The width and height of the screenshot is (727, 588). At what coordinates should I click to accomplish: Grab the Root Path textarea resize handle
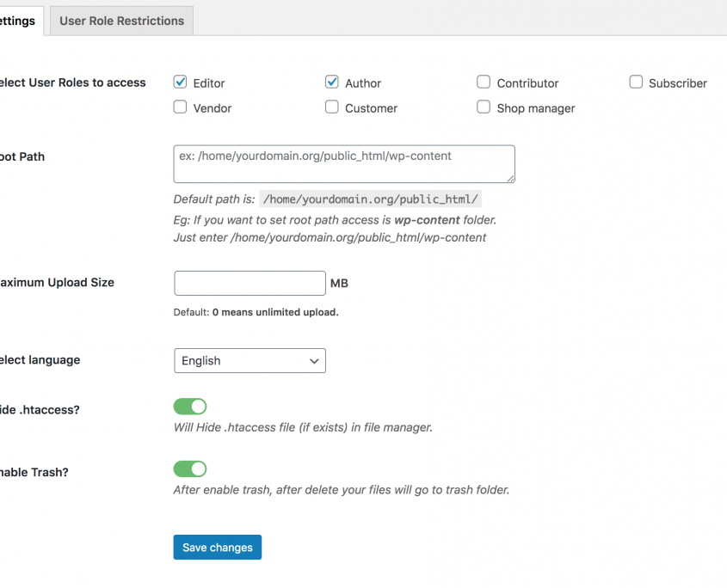coord(510,178)
